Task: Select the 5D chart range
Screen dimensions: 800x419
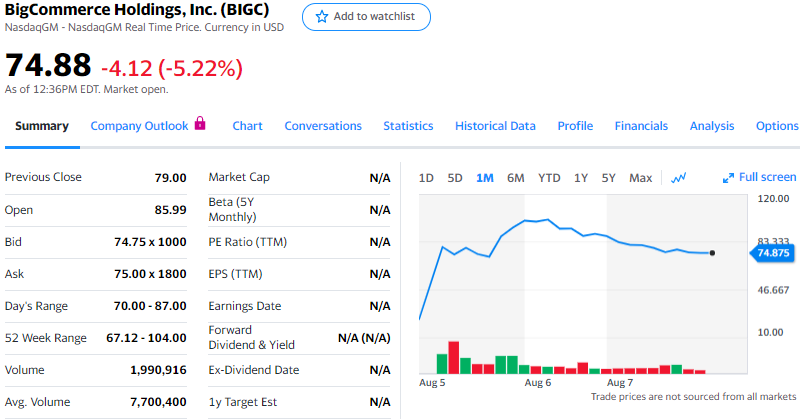Action: click(455, 178)
